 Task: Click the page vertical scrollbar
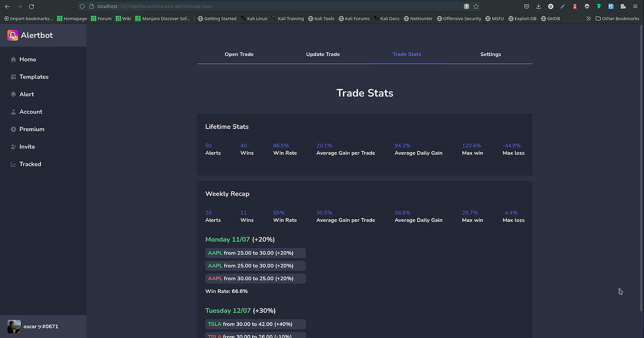(642, 168)
